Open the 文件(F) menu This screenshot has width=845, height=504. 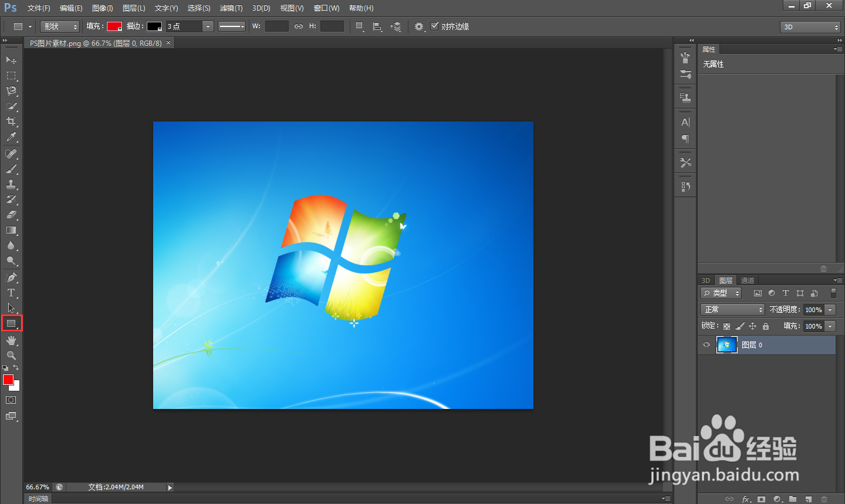[39, 8]
